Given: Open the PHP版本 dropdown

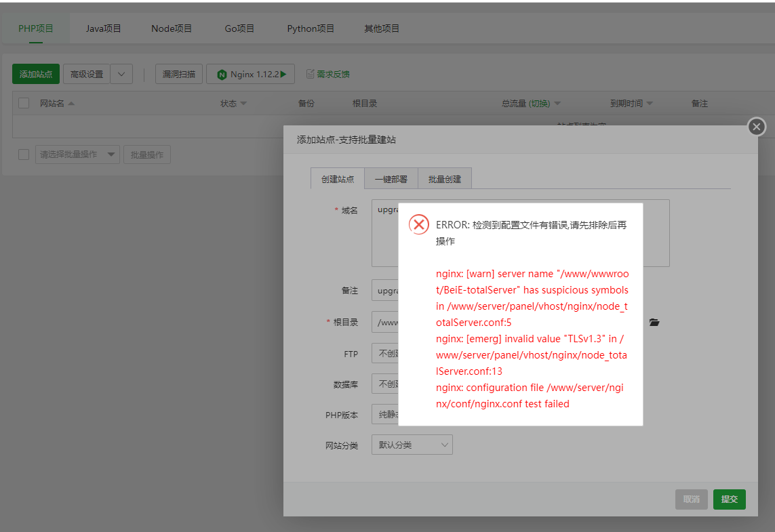Looking at the screenshot, I should pyautogui.click(x=385, y=415).
